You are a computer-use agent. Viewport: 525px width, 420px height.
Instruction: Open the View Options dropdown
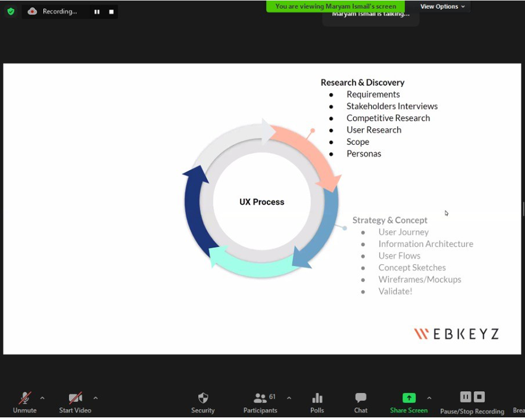click(x=442, y=6)
